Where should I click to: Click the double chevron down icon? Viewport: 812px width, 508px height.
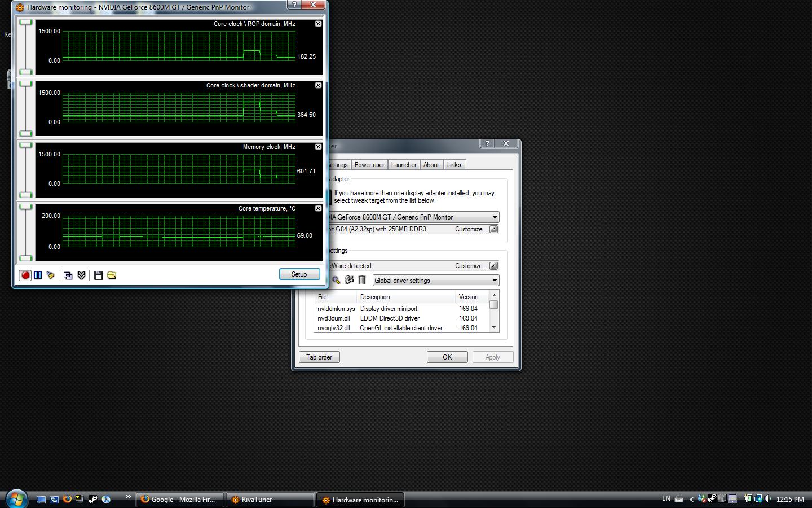coord(81,275)
